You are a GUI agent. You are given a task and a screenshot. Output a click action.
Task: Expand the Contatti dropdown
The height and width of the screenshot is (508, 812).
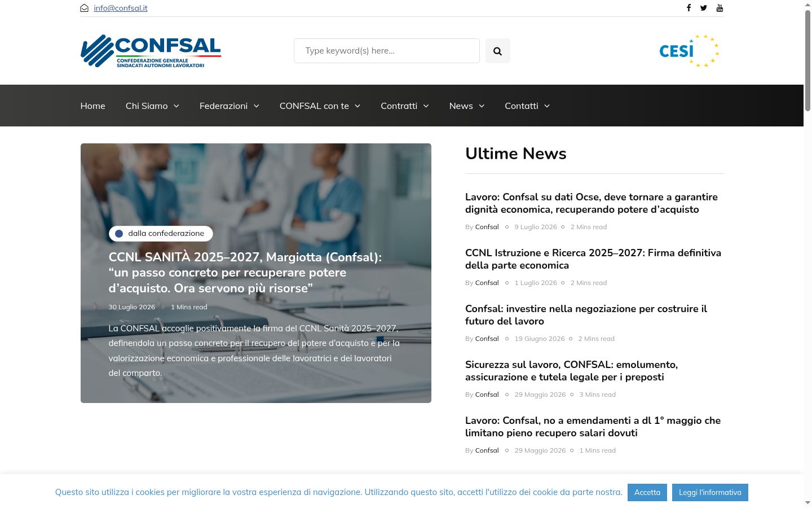[x=527, y=106]
